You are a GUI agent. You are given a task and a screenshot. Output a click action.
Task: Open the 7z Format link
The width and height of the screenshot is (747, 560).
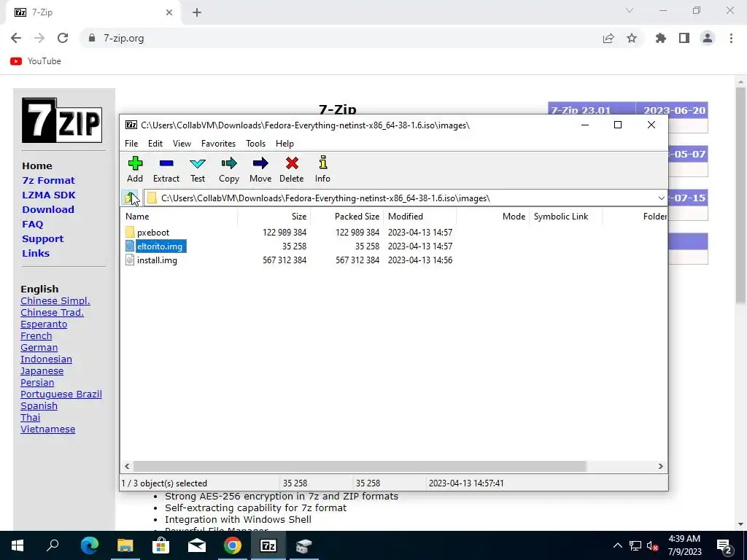[49, 181]
